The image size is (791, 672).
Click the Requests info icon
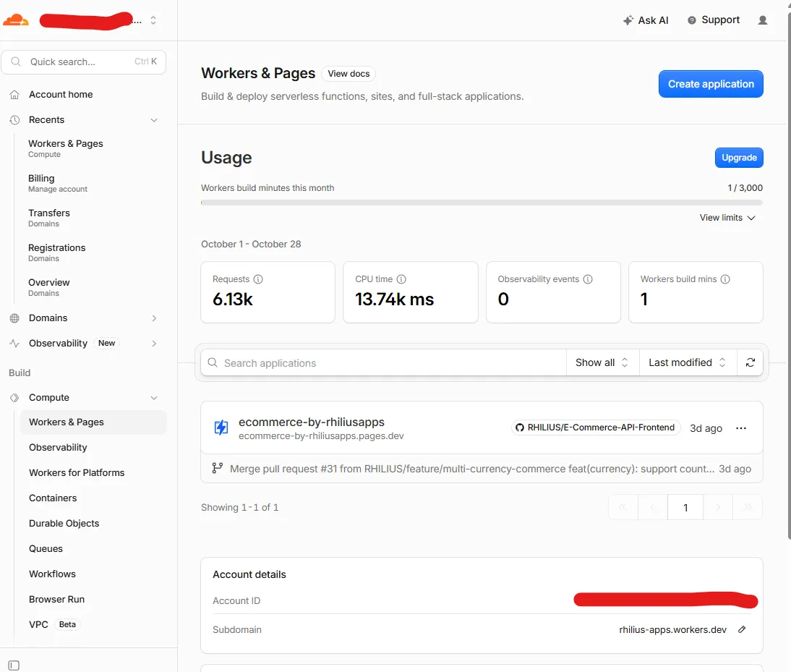click(x=258, y=279)
